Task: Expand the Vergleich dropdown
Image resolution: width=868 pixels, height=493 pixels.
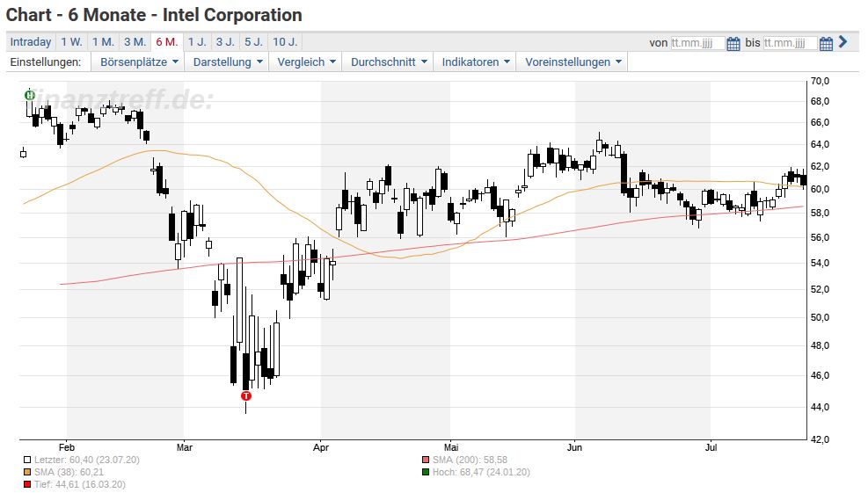Action: 306,62
